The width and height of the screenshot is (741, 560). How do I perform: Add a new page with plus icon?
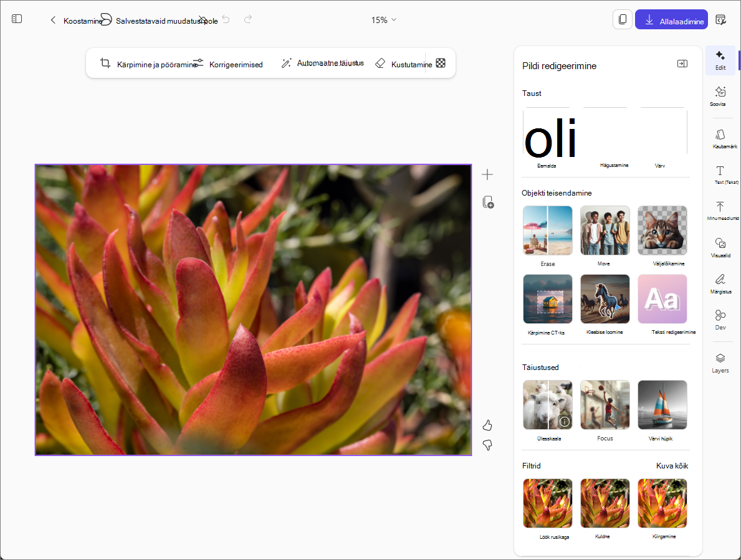(487, 174)
